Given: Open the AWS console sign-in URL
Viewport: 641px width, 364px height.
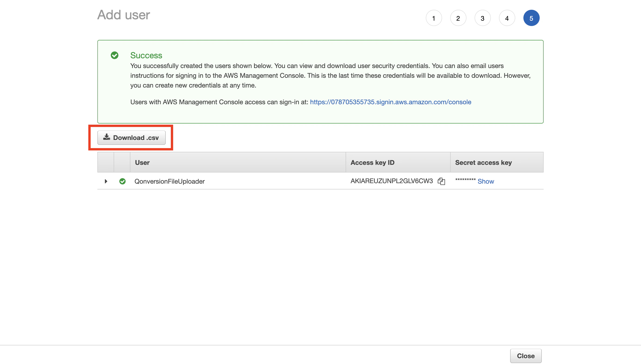Looking at the screenshot, I should [x=390, y=102].
